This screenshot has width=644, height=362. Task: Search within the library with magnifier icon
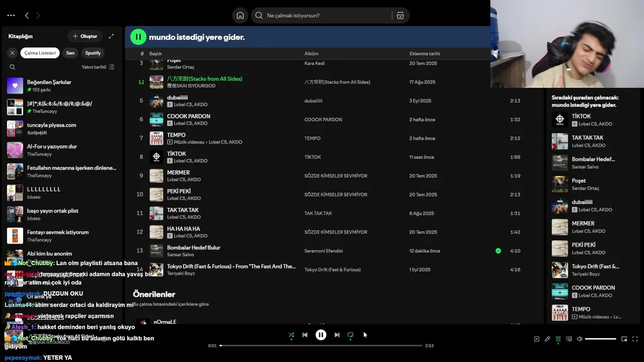point(13,67)
